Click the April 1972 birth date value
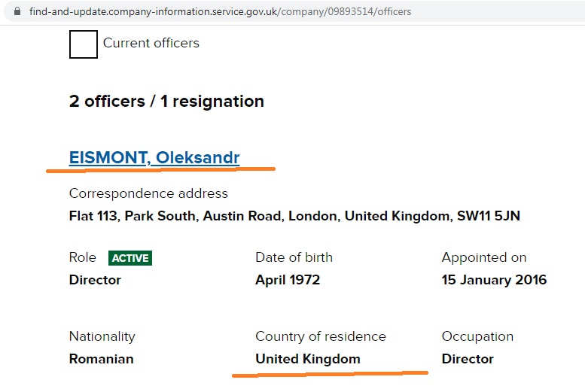Viewport: 585px width, 392px height. click(x=288, y=280)
